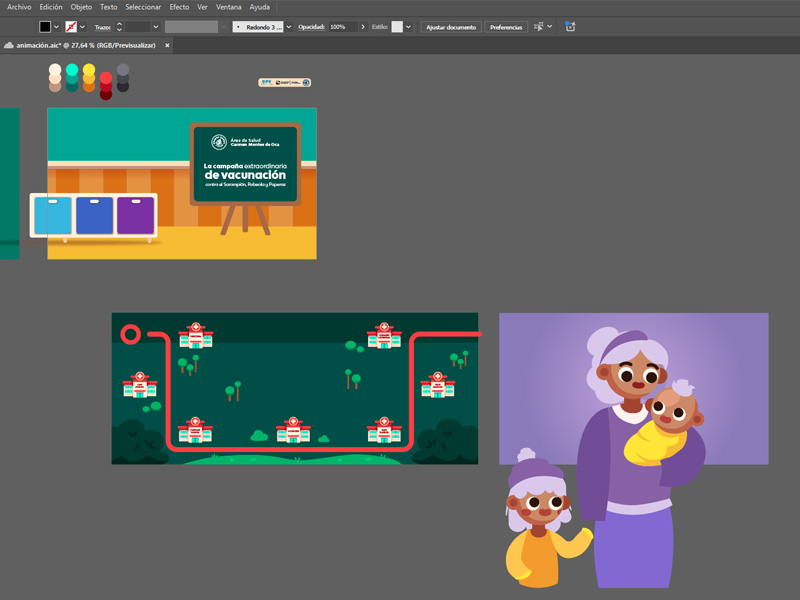Click the red circle start marker on map
Screen dimensions: 800x600
point(129,334)
